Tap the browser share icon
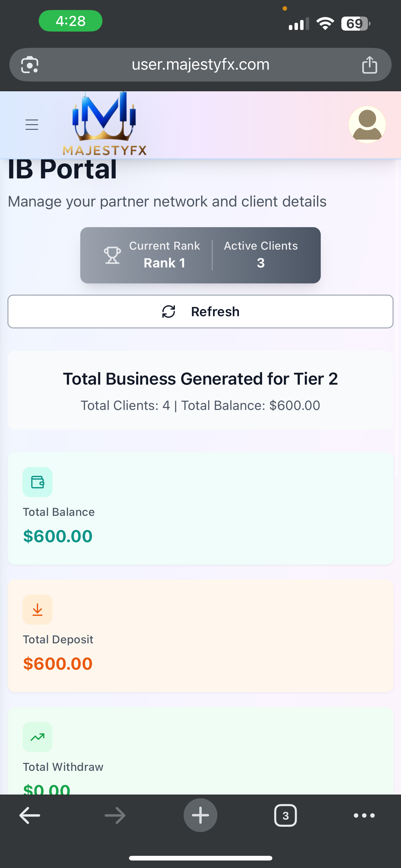 [x=369, y=65]
